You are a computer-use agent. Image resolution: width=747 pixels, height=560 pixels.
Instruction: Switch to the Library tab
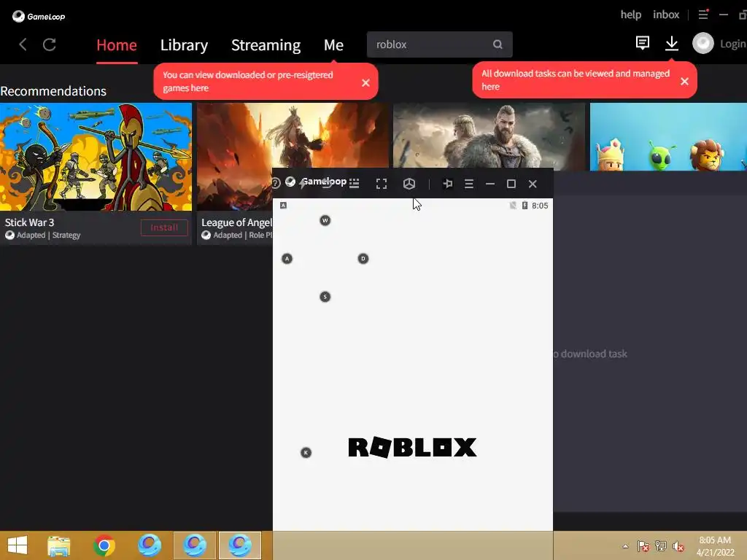coord(184,44)
